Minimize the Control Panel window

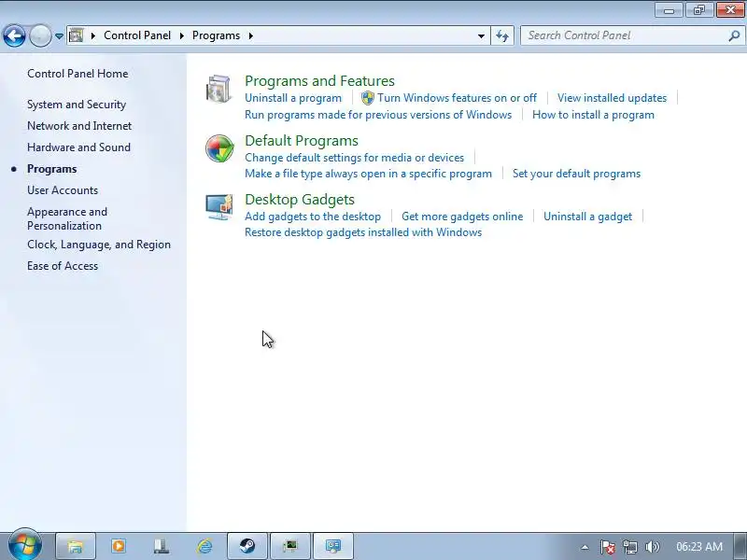pyautogui.click(x=669, y=10)
